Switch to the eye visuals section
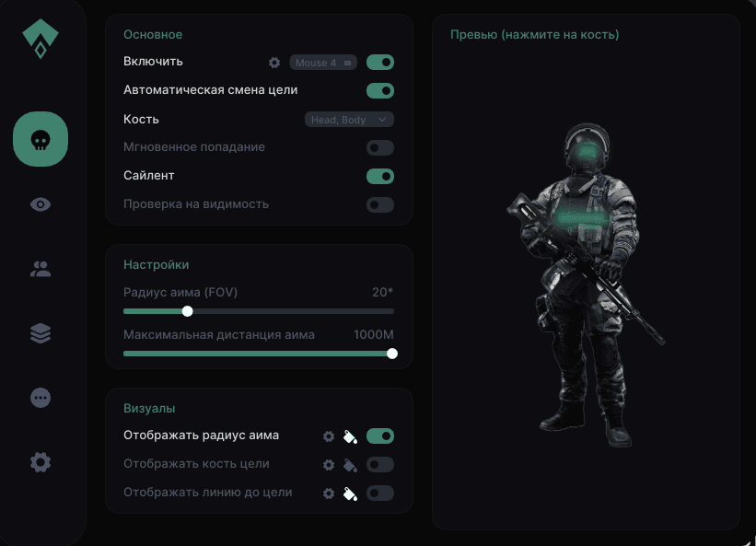 41,204
